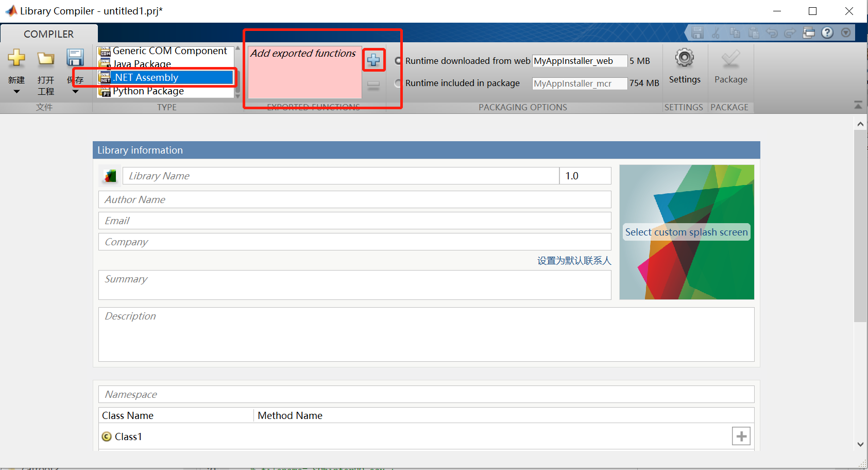Click quick-access copy icon
This screenshot has height=470, width=868.
click(735, 33)
